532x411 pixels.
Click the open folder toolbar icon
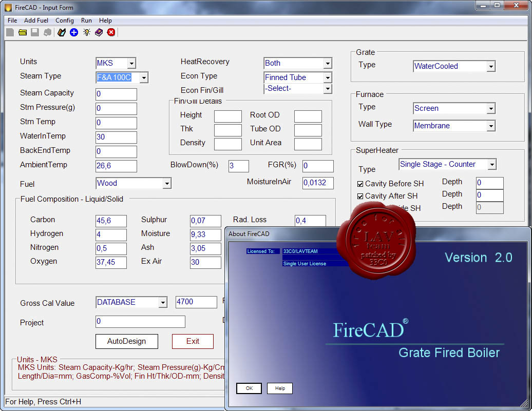[x=23, y=32]
